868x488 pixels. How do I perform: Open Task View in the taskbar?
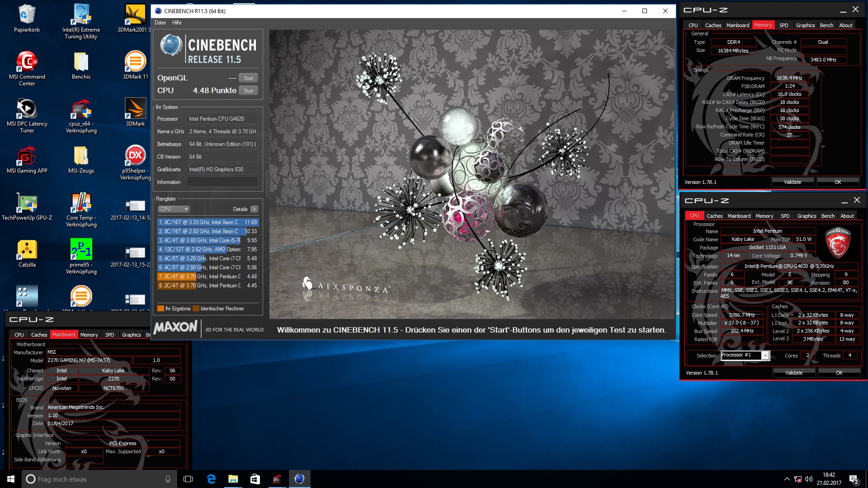point(188,479)
